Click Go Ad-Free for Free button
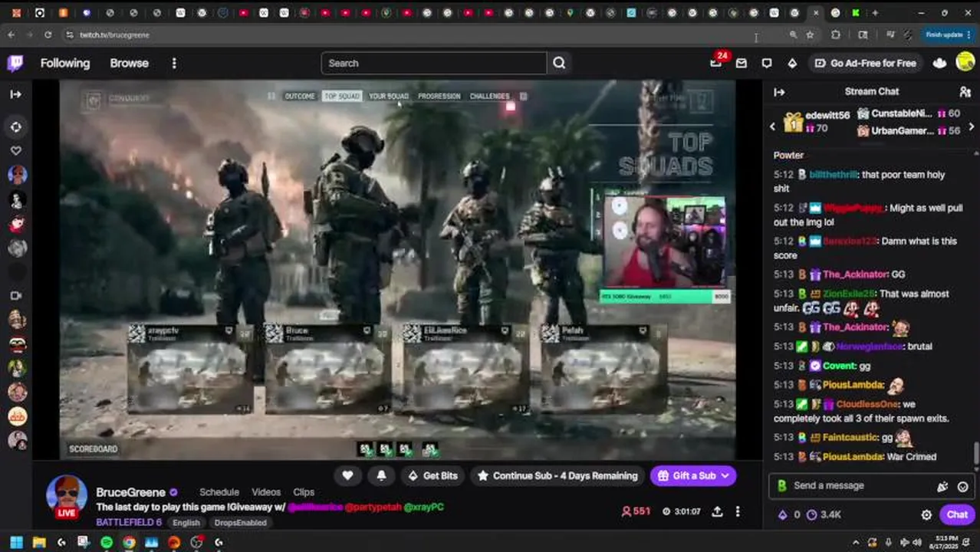The image size is (980, 552). coord(866,63)
